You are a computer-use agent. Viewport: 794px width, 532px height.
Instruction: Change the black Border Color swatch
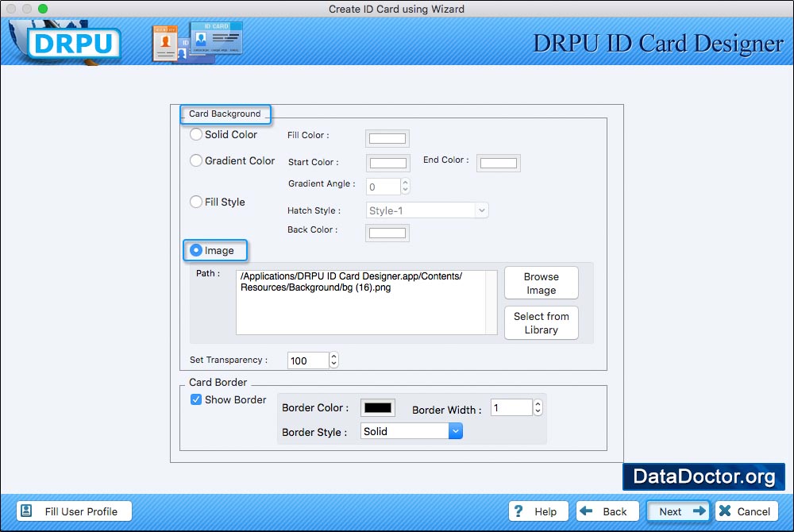[x=378, y=407]
